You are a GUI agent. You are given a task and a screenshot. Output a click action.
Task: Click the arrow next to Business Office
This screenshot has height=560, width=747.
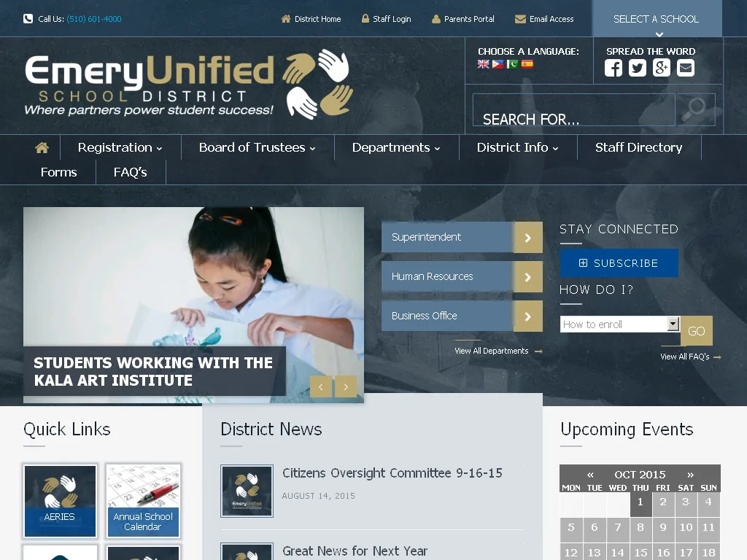(528, 316)
